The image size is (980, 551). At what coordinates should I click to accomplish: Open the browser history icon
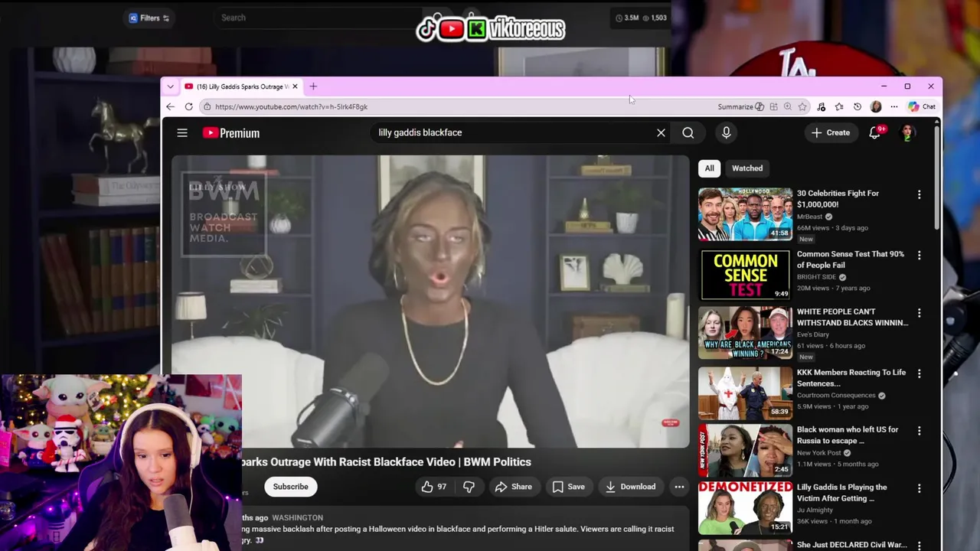(x=857, y=107)
